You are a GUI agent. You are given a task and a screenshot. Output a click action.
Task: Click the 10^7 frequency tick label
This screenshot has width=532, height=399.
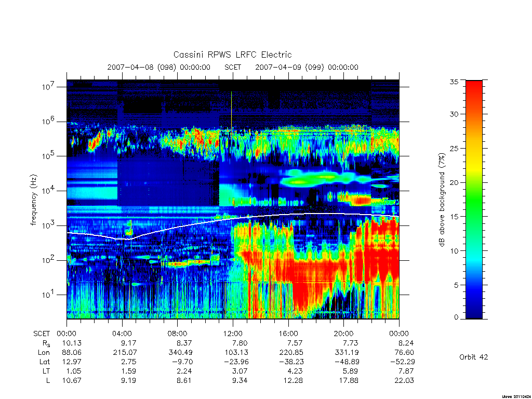(48, 87)
